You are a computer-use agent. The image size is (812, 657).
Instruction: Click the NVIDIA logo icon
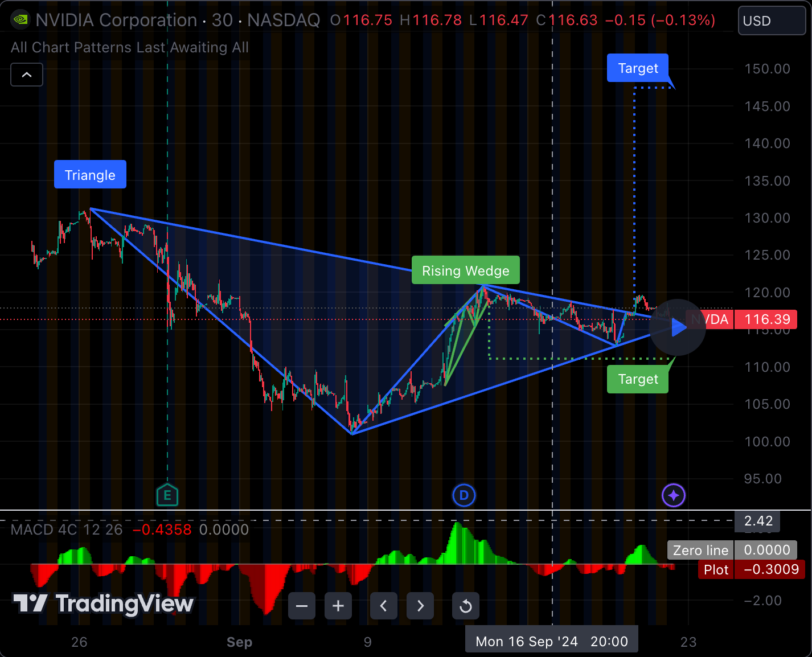(x=20, y=20)
